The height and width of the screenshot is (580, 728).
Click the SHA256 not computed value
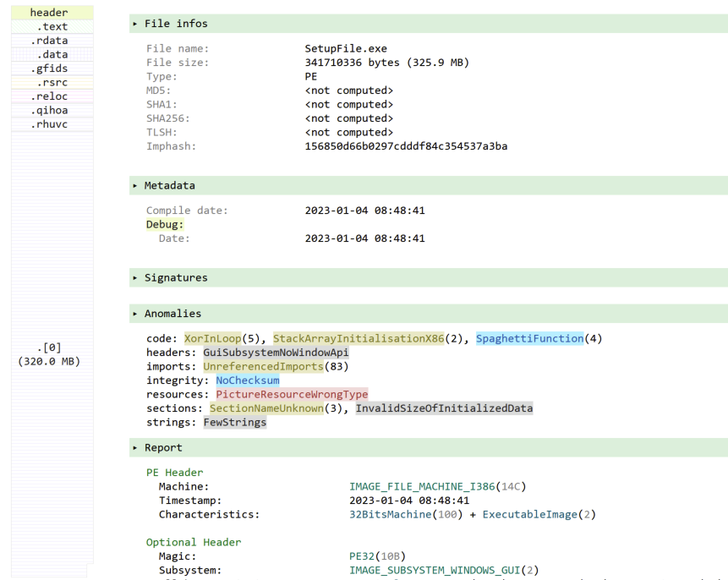pos(349,118)
